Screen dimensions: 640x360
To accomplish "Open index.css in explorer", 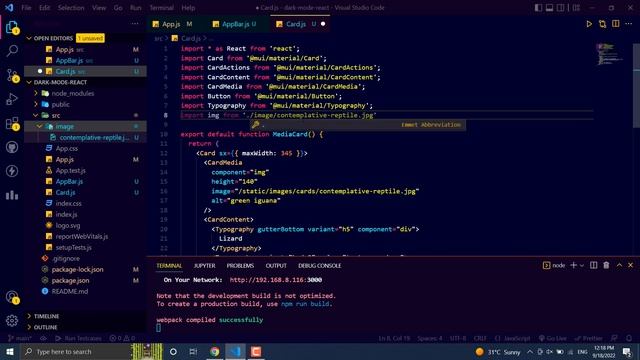I will coord(68,203).
